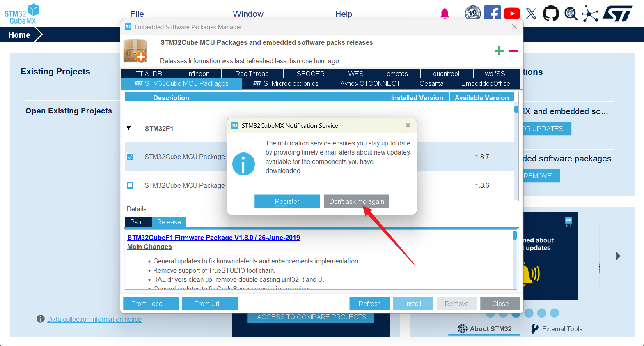Close the STM32CubeMX Notification Service dialog
The height and width of the screenshot is (346, 644).
[408, 125]
